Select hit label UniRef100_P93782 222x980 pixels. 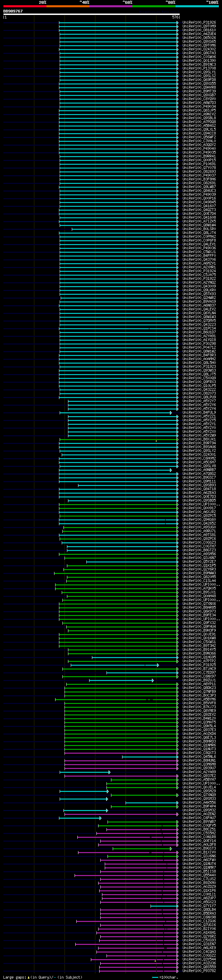pyautogui.click(x=199, y=971)
